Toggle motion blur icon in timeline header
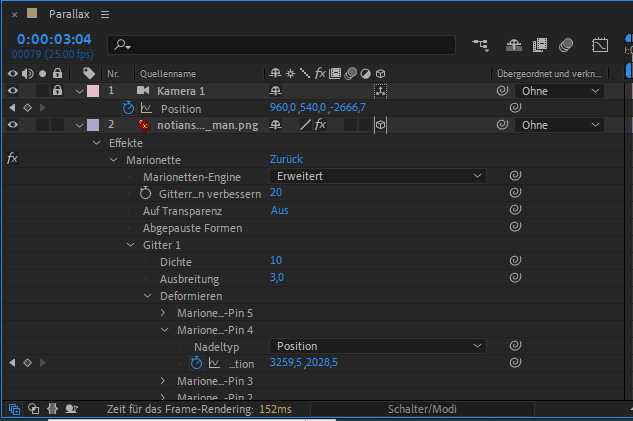Viewport: 633px width, 421px height. click(566, 45)
